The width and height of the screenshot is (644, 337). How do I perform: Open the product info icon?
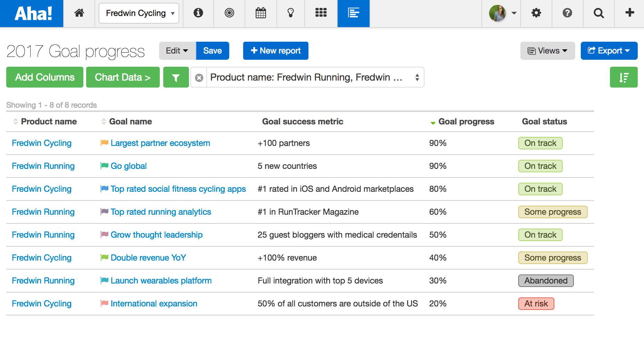(198, 13)
